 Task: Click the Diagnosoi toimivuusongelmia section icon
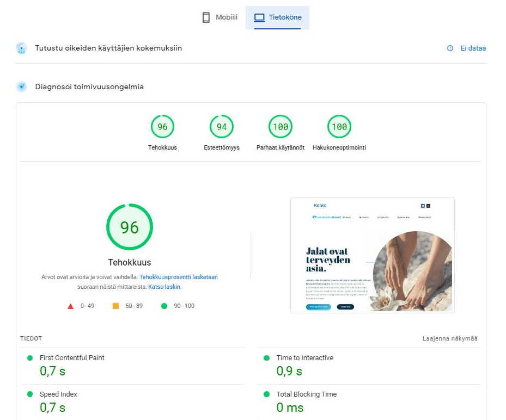point(22,87)
